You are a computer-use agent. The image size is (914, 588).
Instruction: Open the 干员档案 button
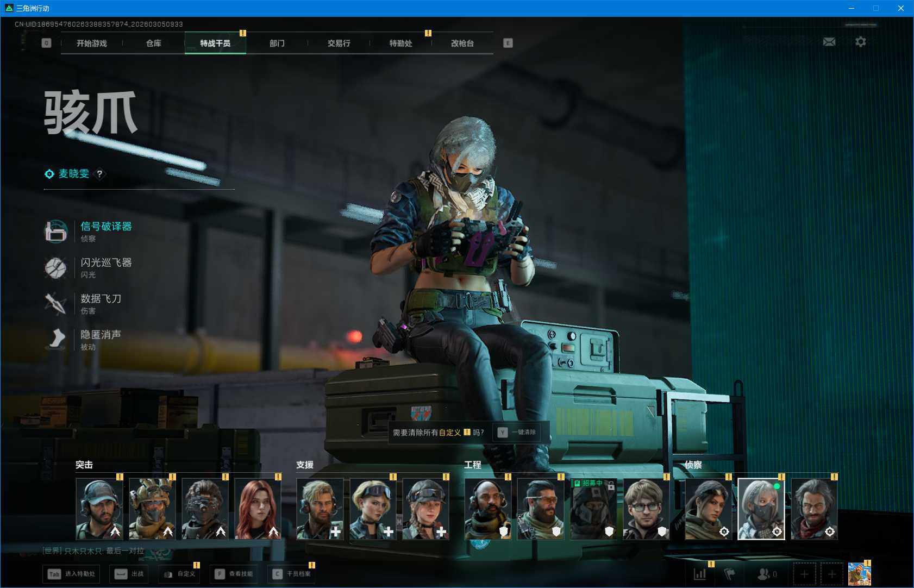coord(292,574)
